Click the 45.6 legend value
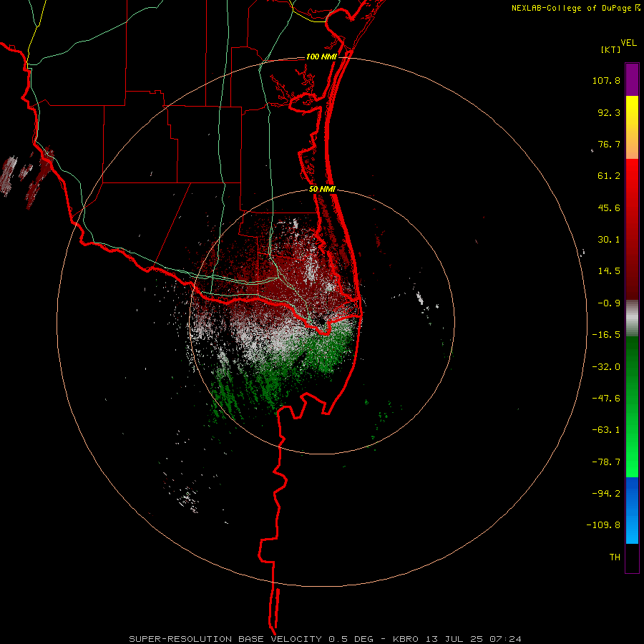This screenshot has height=644, width=644. click(609, 208)
